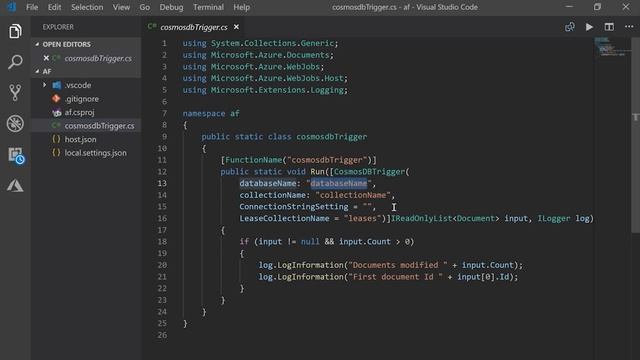Open the Edit menu
Image resolution: width=640 pixels, height=360 pixels.
pyautogui.click(x=54, y=7)
